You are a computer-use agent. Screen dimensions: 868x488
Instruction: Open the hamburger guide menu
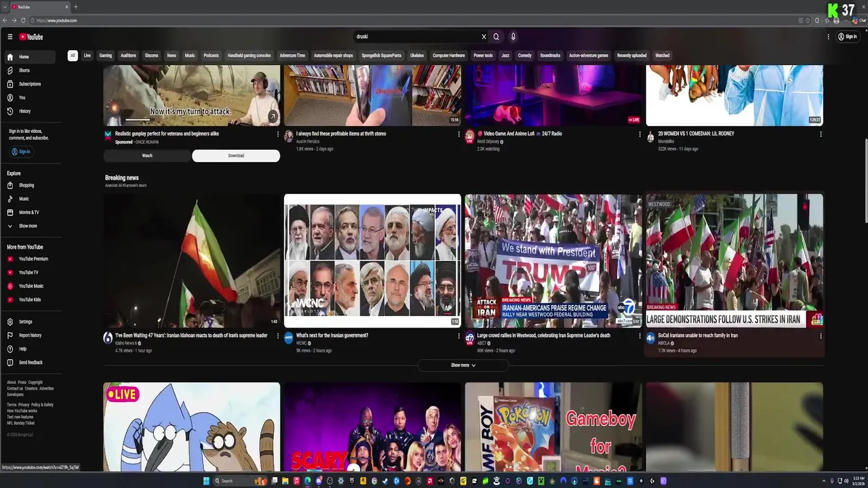pyautogui.click(x=9, y=37)
